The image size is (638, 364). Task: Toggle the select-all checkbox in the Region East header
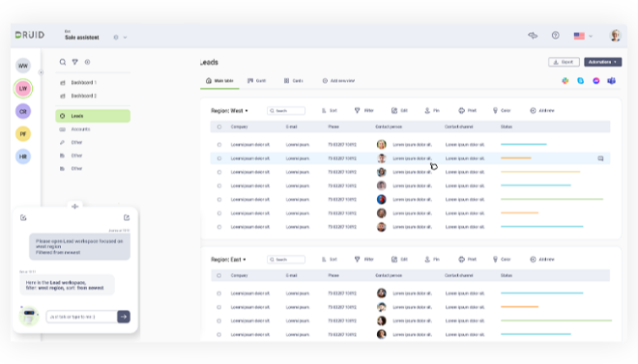(219, 275)
